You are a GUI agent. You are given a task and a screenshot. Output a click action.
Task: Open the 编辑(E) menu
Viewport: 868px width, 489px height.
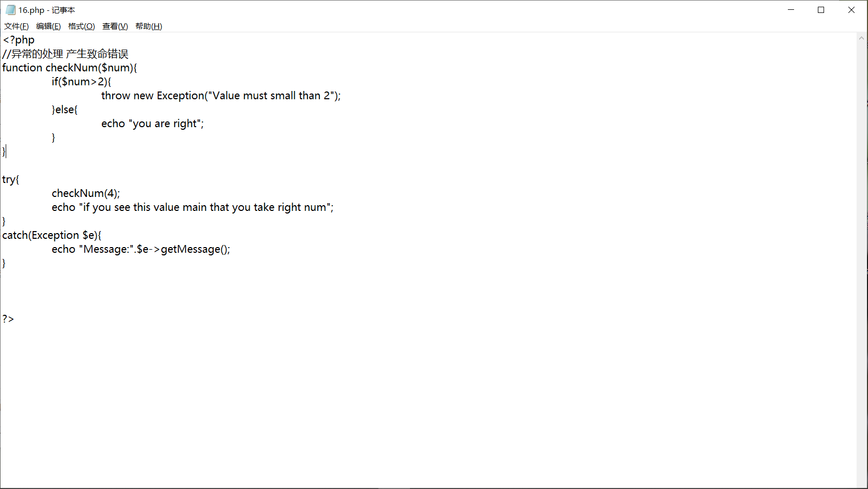49,26
